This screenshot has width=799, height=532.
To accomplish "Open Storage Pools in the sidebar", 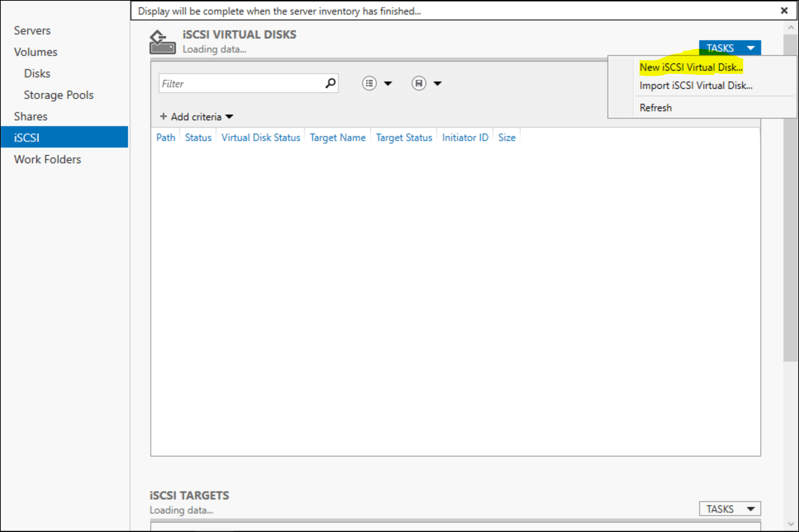I will pos(59,95).
